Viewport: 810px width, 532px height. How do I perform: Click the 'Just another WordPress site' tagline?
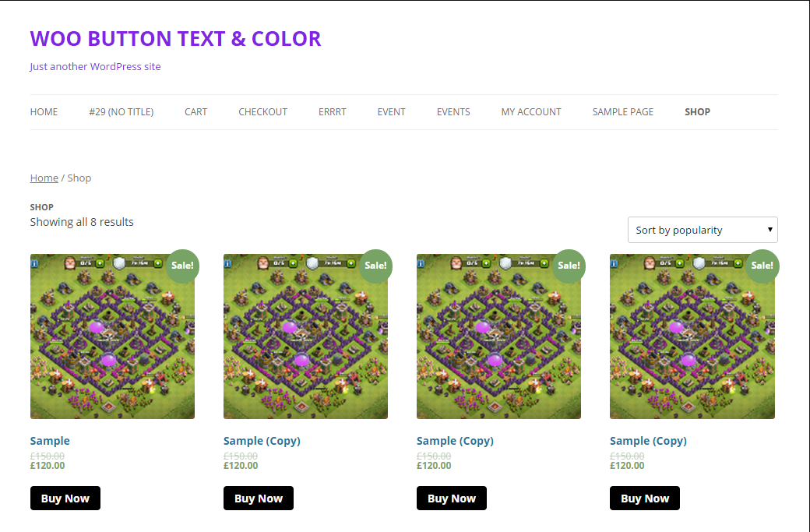(95, 67)
